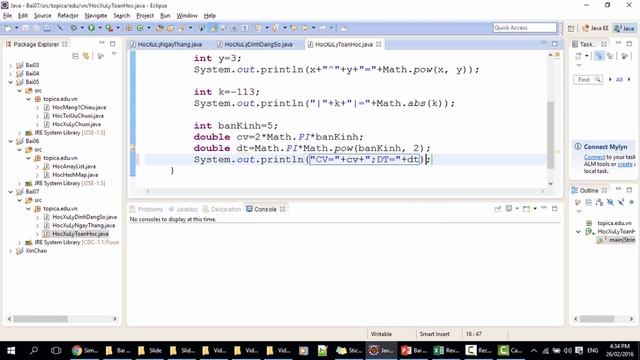Toggle Hide Static members in Outline
Screen dimensions: 640x360
[621, 202]
